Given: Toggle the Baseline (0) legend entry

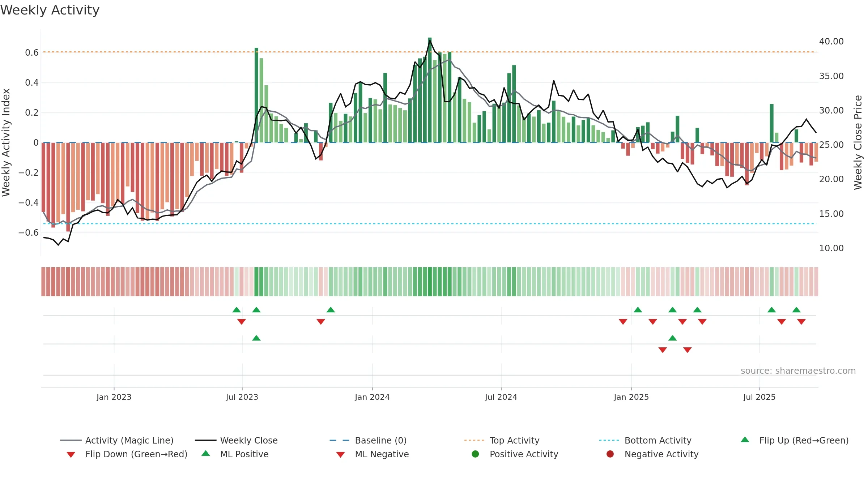Looking at the screenshot, I should click(368, 440).
